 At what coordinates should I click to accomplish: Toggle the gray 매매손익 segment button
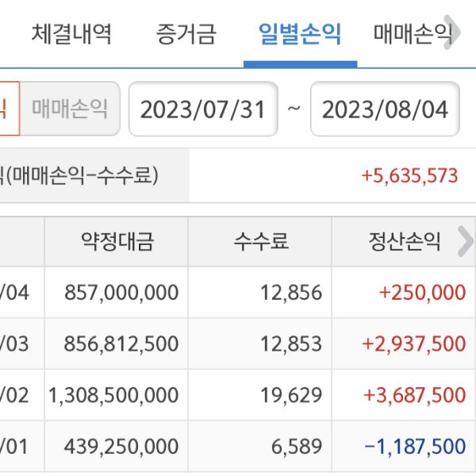[x=70, y=109]
